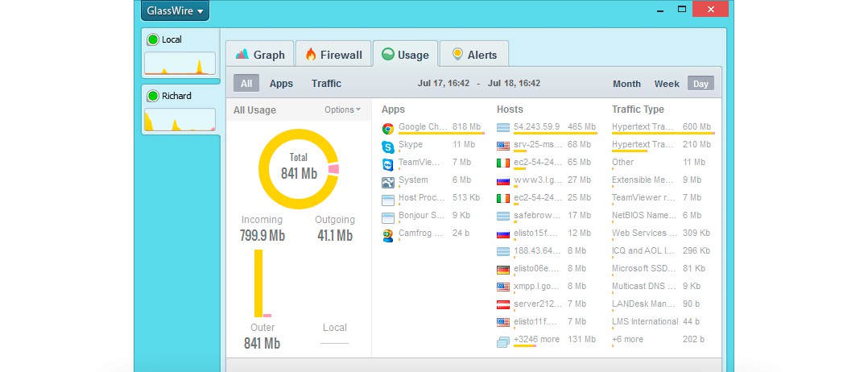Viewport: 868px width, 372px height.
Task: Click the server icon for host 188.43.64
Action: [503, 252]
